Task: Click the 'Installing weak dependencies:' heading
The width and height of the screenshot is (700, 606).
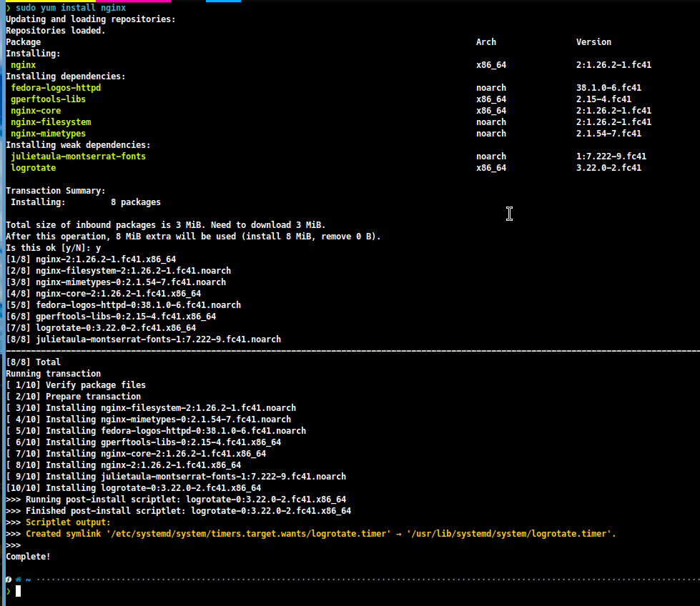Action: point(78,145)
